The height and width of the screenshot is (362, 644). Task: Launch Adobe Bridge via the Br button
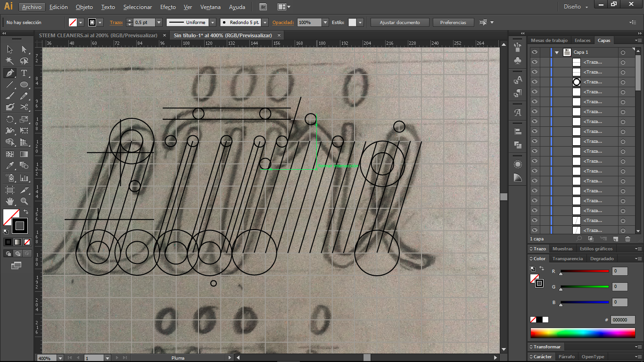pyautogui.click(x=264, y=7)
